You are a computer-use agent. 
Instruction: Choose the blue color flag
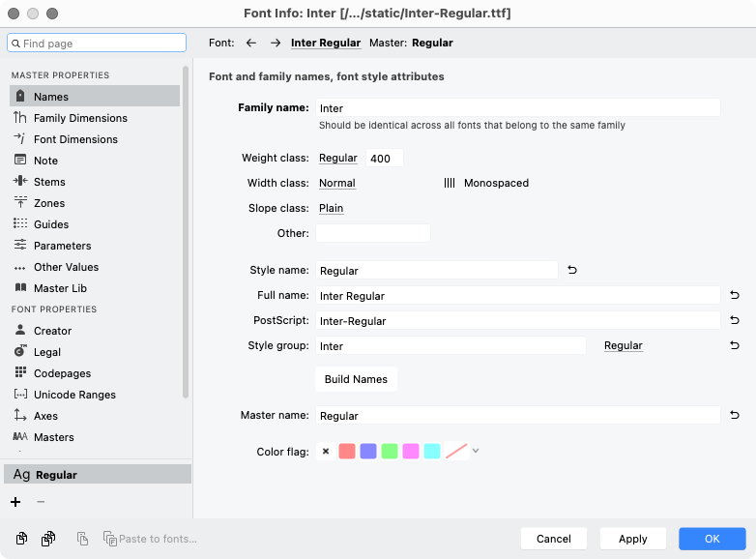[368, 452]
